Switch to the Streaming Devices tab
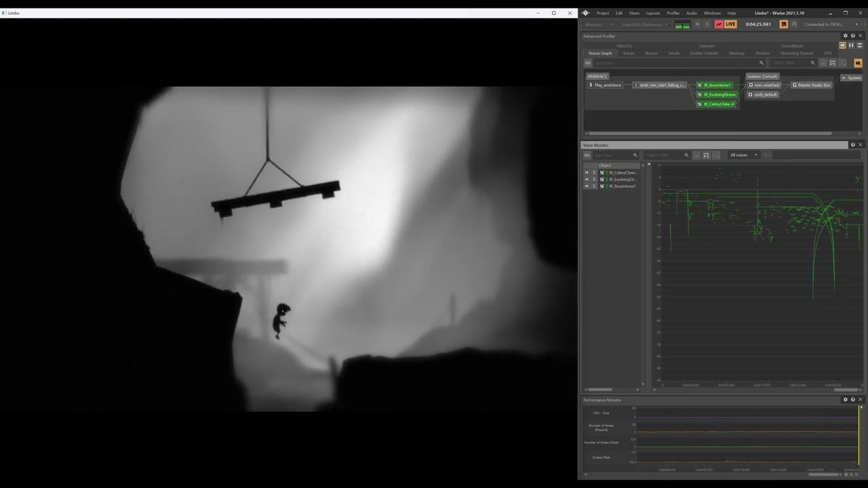The image size is (868, 488). 796,53
